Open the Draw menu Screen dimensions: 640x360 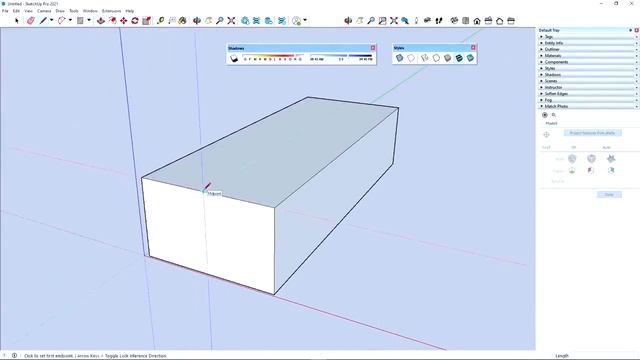(x=60, y=11)
